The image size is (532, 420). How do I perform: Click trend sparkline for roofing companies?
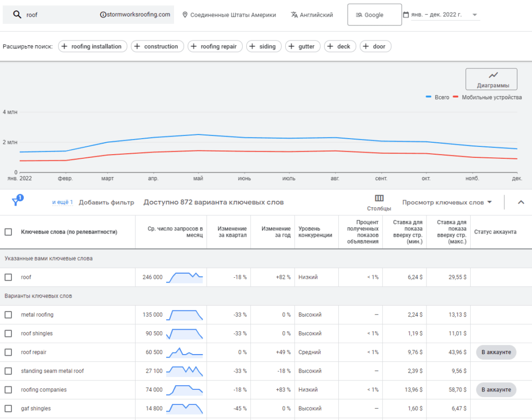(184, 390)
